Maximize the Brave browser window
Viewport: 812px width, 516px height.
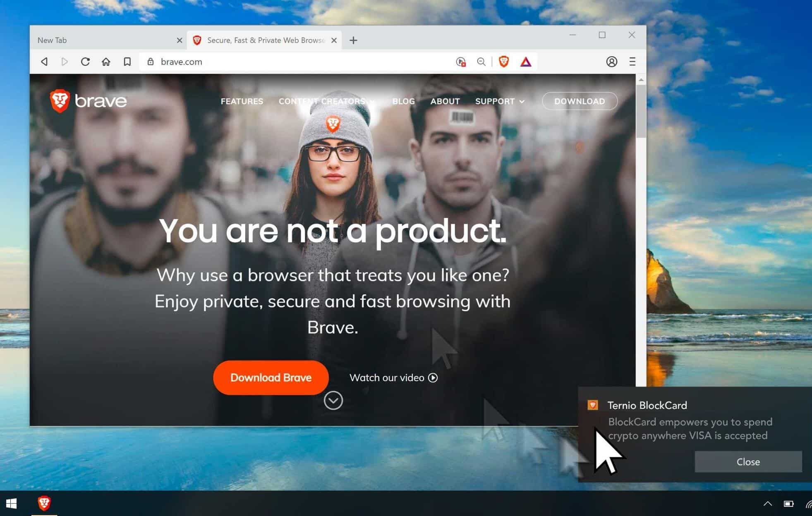pyautogui.click(x=602, y=35)
